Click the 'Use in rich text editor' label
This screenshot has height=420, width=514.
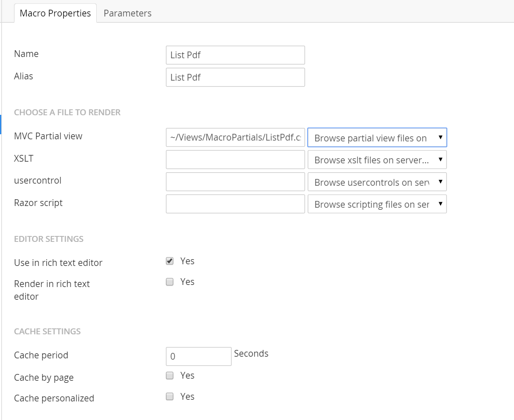pos(58,263)
